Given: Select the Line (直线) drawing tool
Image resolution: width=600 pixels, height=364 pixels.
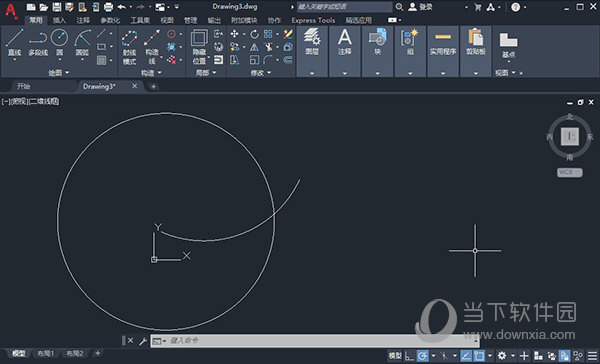Looking at the screenshot, I should click(15, 42).
